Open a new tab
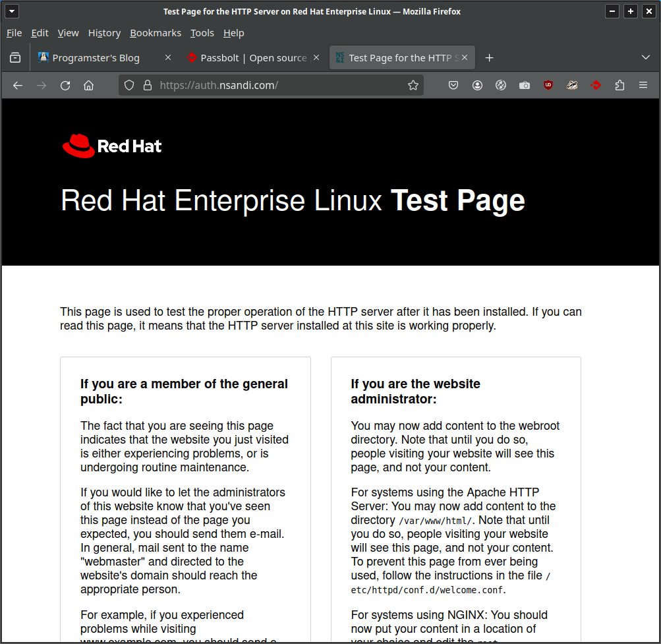 [489, 58]
